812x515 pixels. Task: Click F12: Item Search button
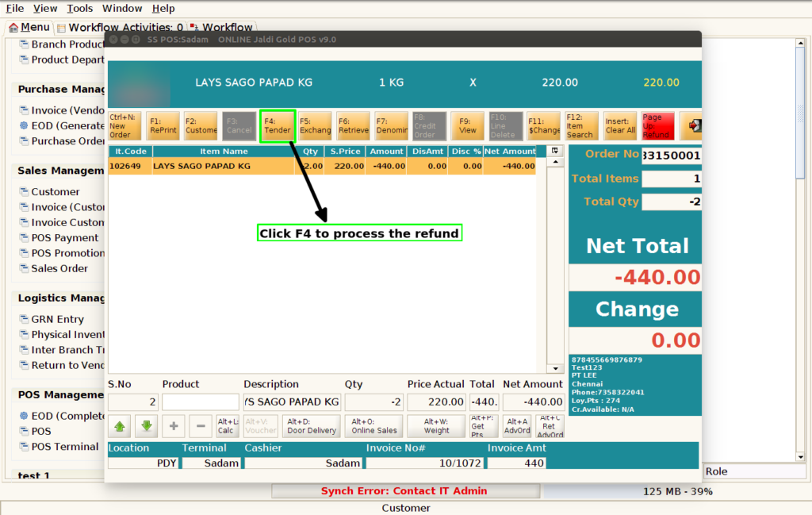(x=581, y=126)
